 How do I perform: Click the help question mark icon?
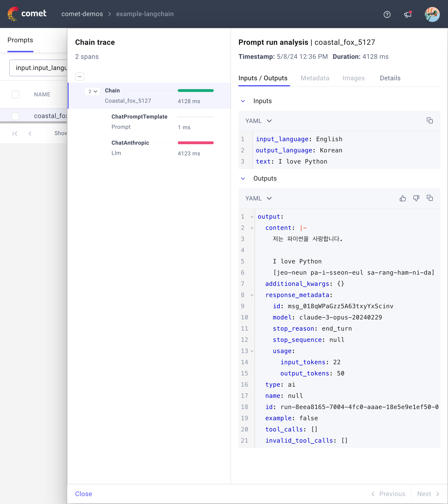387,14
